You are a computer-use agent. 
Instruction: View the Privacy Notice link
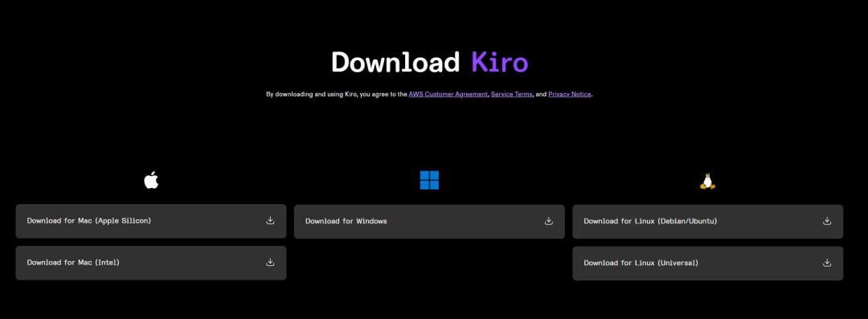[x=570, y=94]
